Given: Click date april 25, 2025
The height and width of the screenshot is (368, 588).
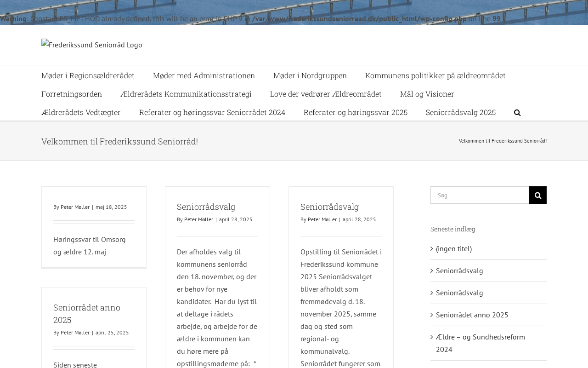Looking at the screenshot, I should tap(112, 333).
